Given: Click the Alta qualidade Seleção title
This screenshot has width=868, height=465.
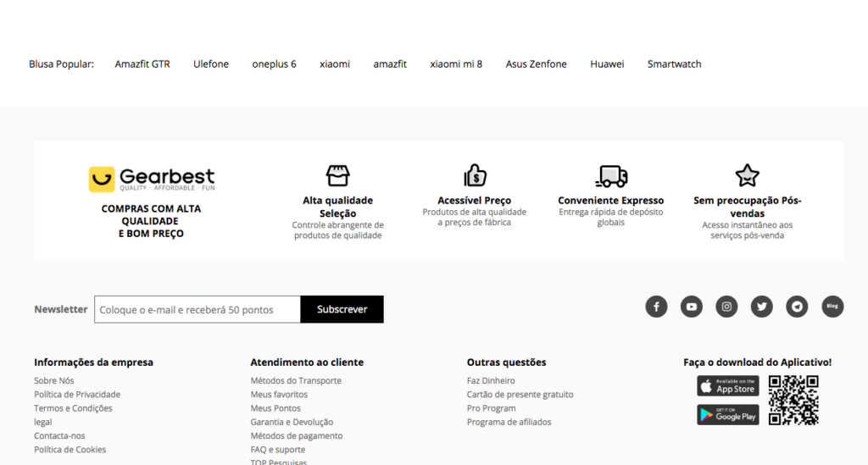Looking at the screenshot, I should (x=337, y=207).
